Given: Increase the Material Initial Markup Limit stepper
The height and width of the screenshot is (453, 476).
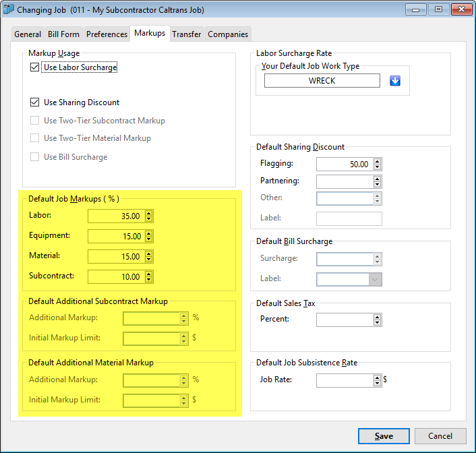Looking at the screenshot, I should [183, 398].
